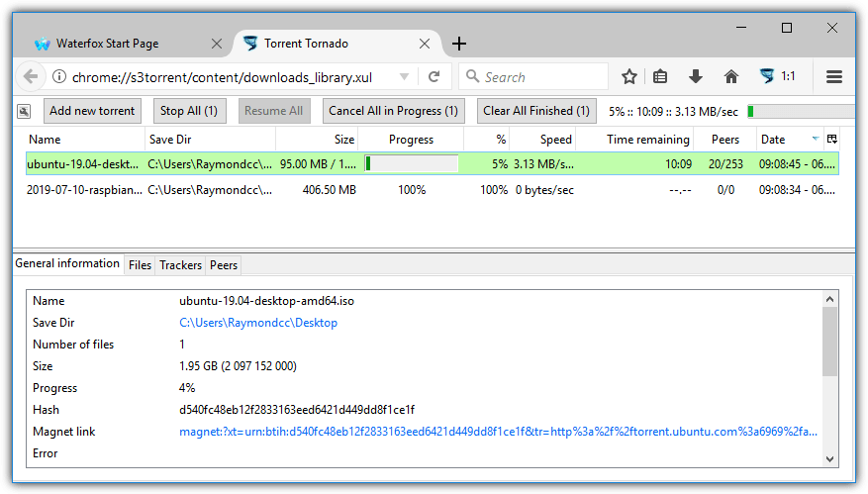Click the 1.95 GB size value

[x=239, y=366]
